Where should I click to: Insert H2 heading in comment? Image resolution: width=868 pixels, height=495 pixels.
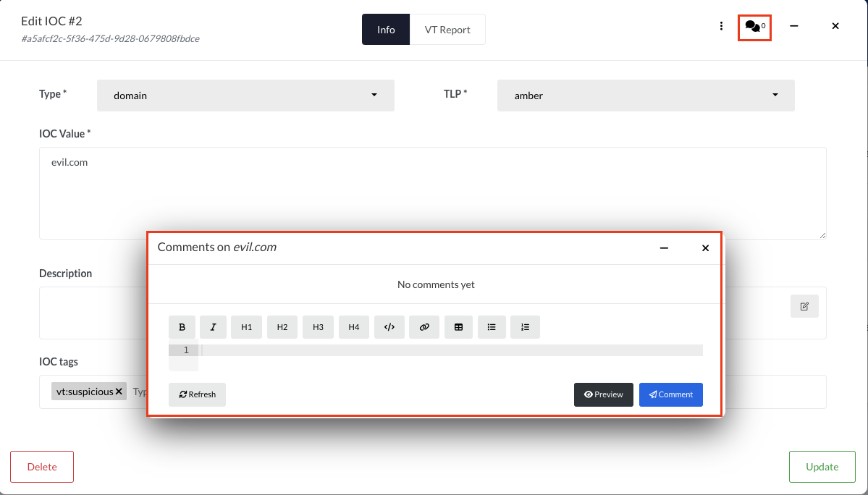pos(282,327)
